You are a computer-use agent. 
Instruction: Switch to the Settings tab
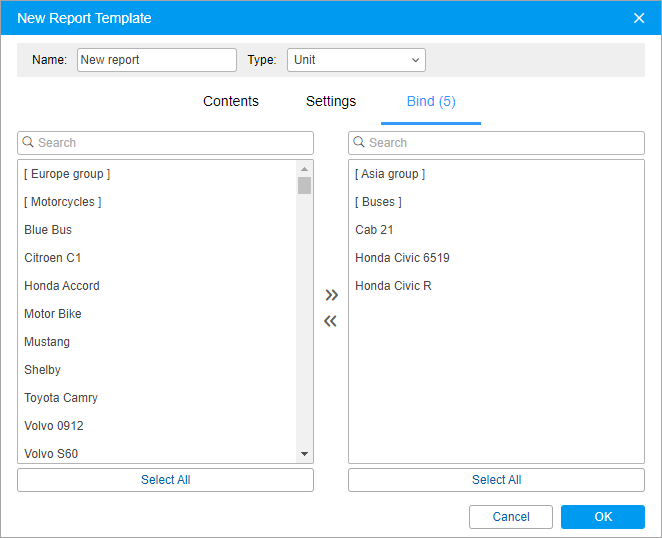331,101
